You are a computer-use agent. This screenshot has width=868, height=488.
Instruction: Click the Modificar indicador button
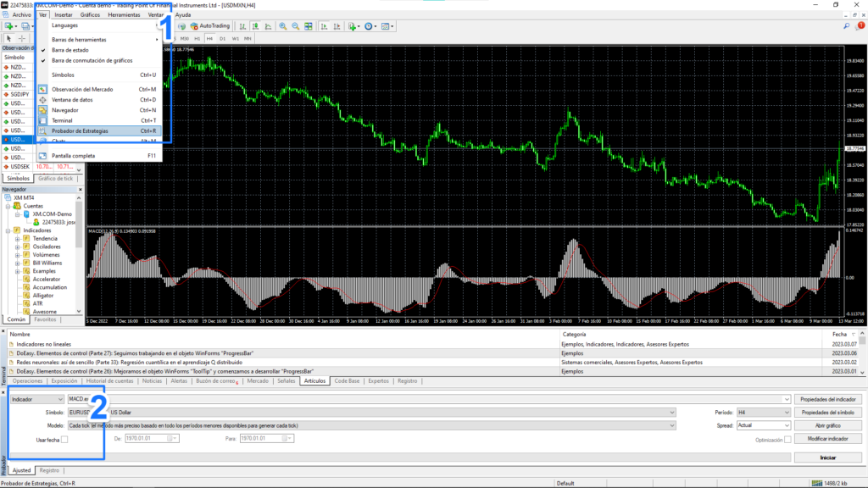pyautogui.click(x=828, y=440)
